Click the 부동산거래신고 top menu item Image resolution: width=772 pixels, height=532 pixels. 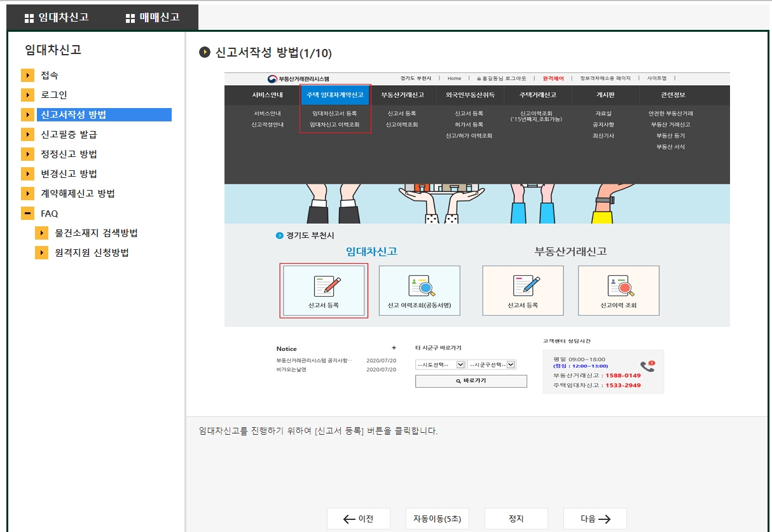[x=403, y=95]
